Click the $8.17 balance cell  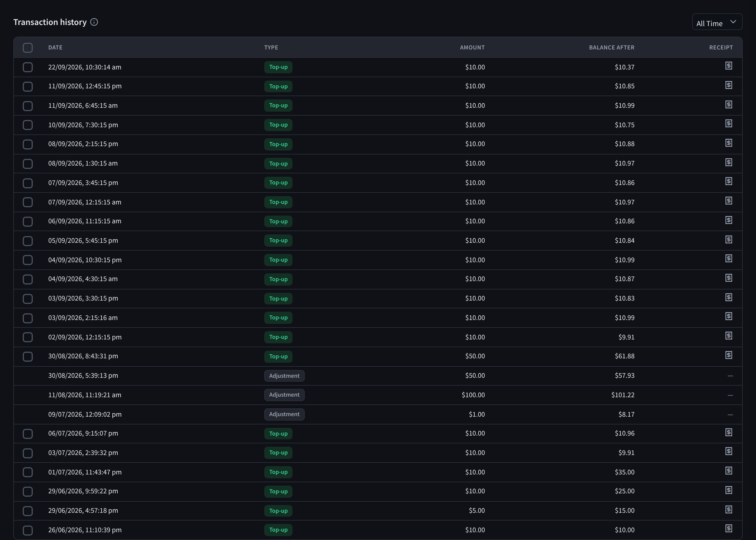pyautogui.click(x=626, y=414)
